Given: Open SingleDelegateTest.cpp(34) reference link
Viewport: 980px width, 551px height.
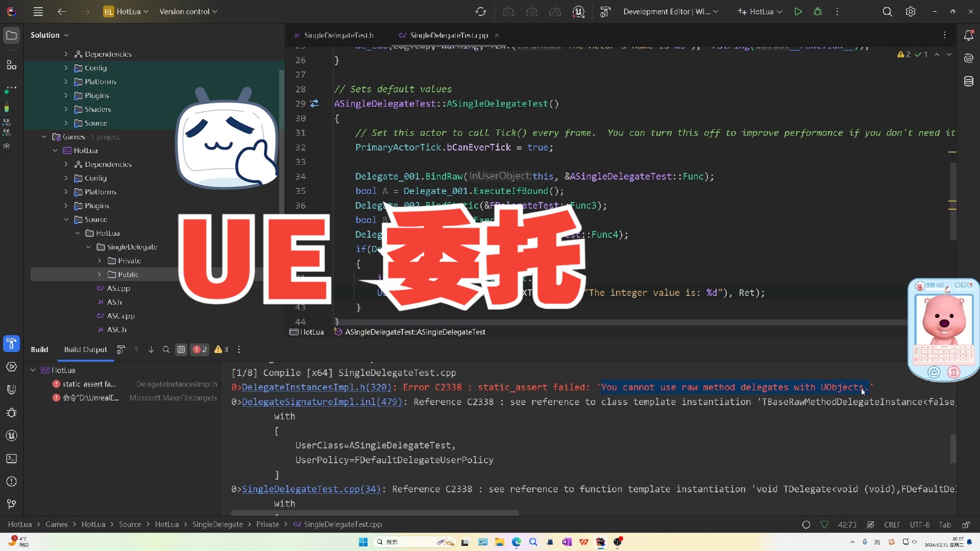Looking at the screenshot, I should [311, 489].
